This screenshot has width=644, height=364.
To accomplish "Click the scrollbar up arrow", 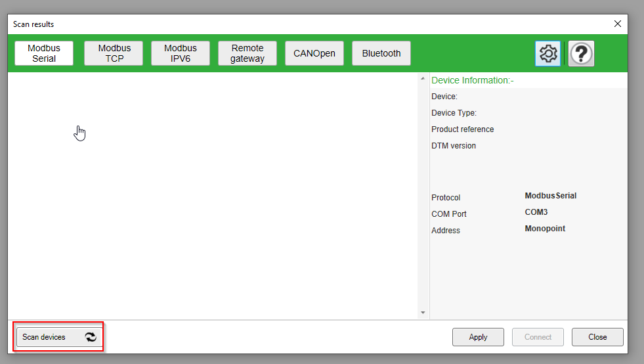I will pyautogui.click(x=423, y=79).
